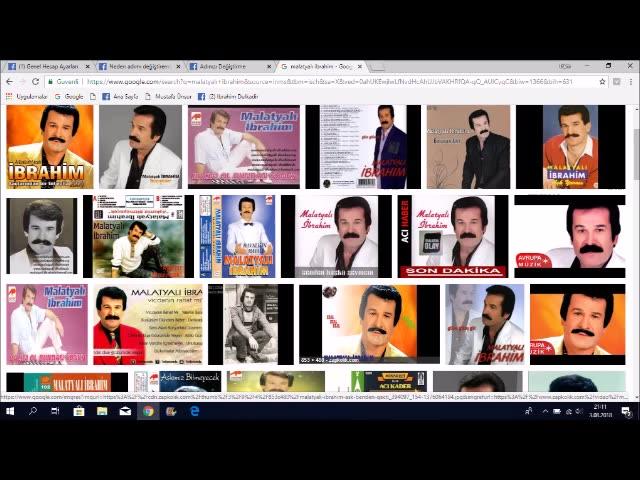Open Microsoft Store from taskbar
This screenshot has height=480, width=640.
tap(79, 411)
